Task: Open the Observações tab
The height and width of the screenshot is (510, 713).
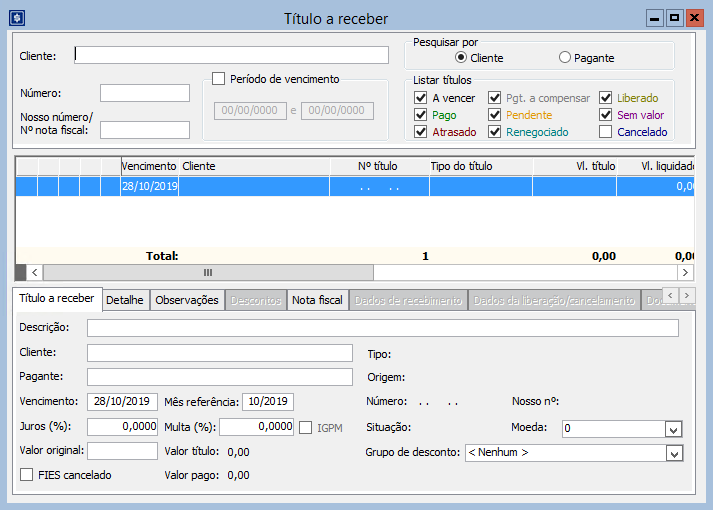Action: (187, 300)
